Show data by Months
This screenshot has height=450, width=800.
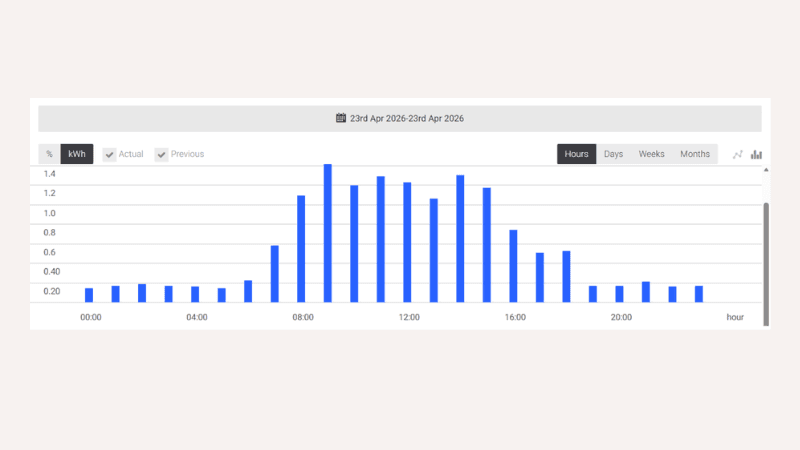point(695,154)
